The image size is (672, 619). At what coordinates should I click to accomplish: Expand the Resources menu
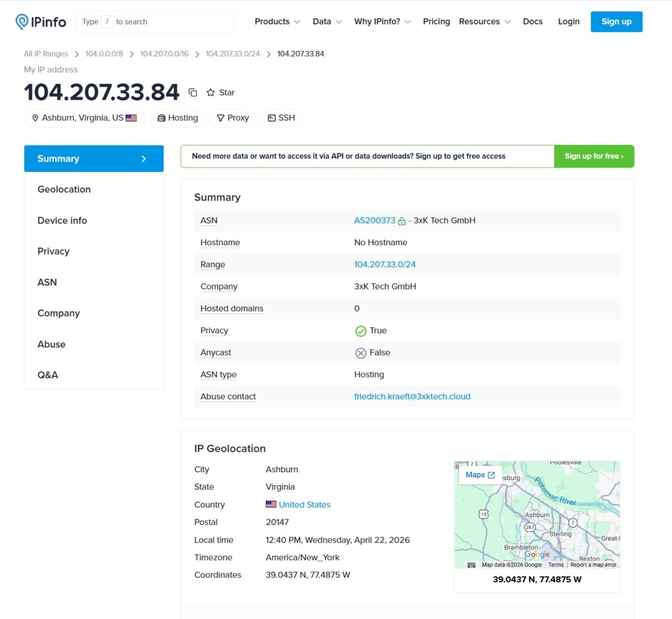[x=484, y=22]
